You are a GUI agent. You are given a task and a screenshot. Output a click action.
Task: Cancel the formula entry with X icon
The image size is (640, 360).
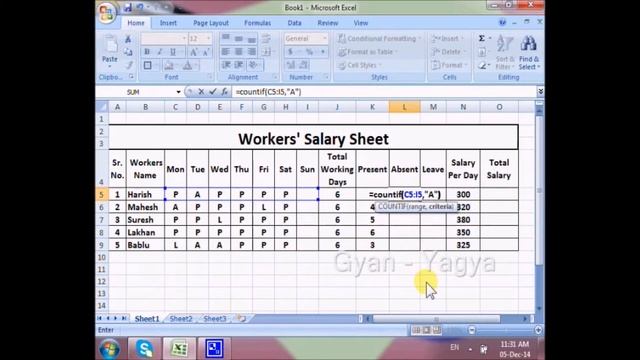point(201,92)
